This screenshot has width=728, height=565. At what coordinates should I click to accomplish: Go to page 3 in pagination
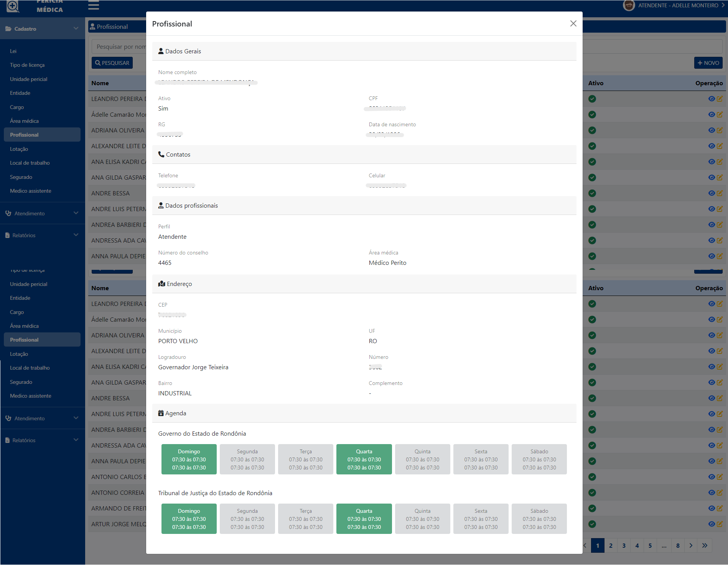coord(624,545)
